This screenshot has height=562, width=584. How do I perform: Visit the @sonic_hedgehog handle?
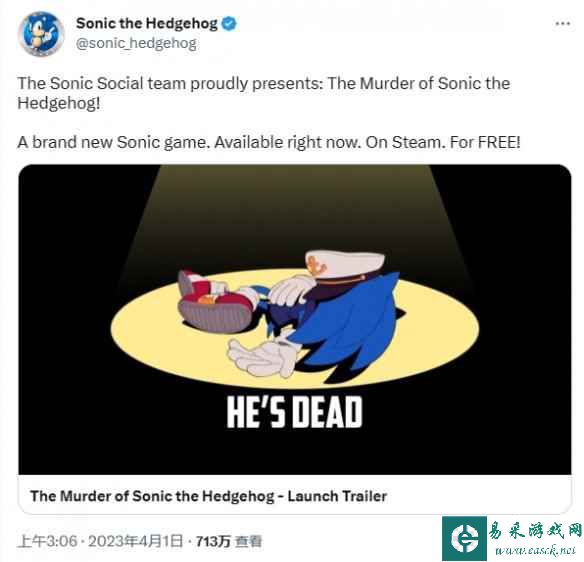[136, 43]
